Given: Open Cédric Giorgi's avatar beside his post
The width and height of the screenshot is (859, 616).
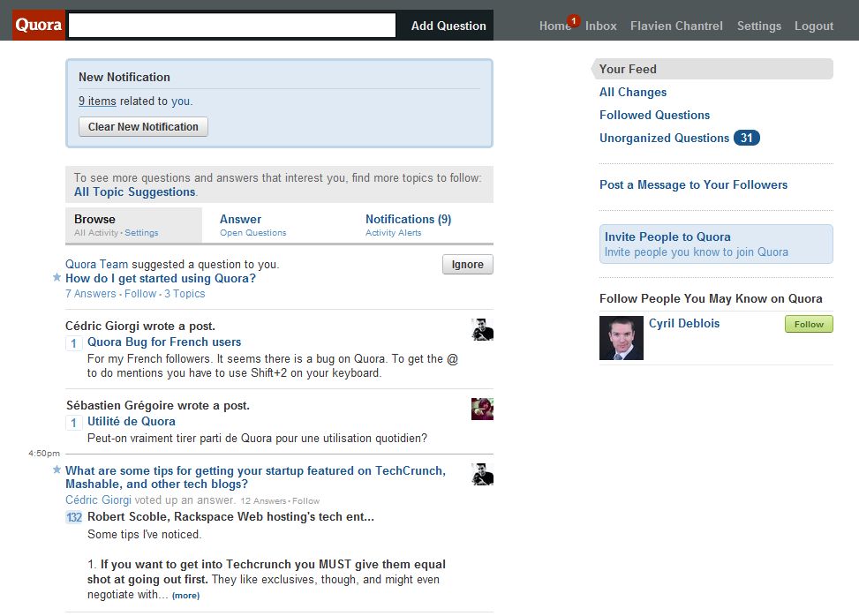Looking at the screenshot, I should click(482, 330).
